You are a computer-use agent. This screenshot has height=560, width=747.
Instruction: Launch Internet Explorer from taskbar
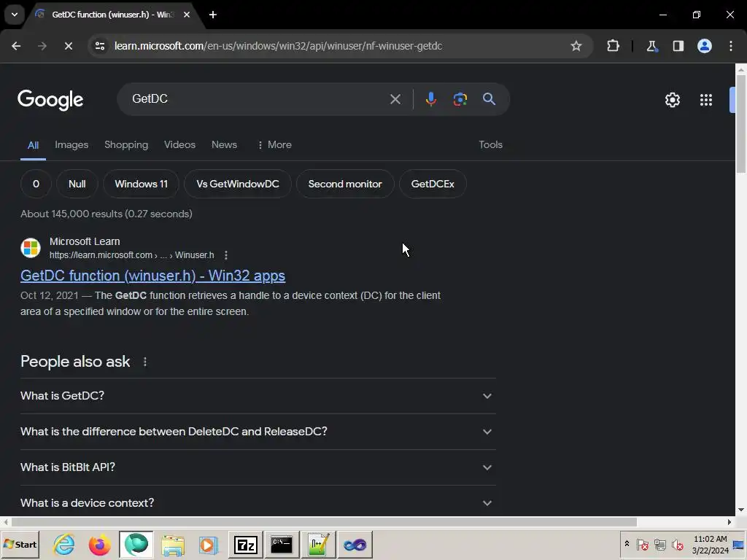tap(64, 545)
